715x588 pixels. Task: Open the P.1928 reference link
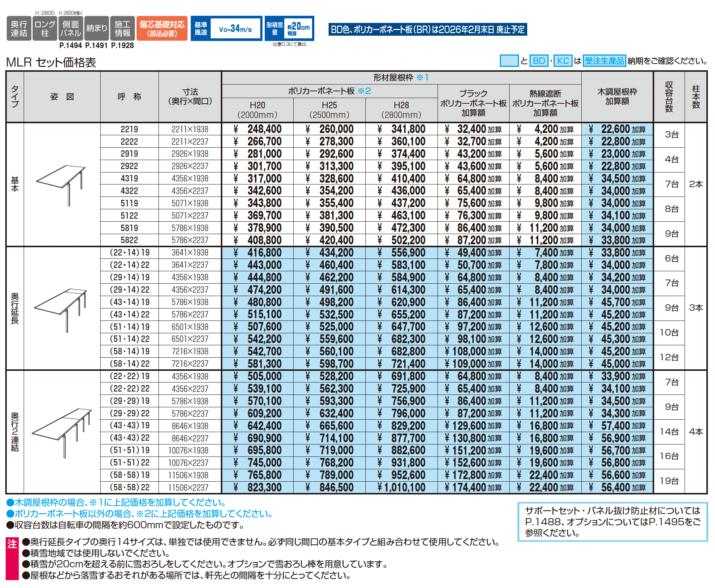122,45
